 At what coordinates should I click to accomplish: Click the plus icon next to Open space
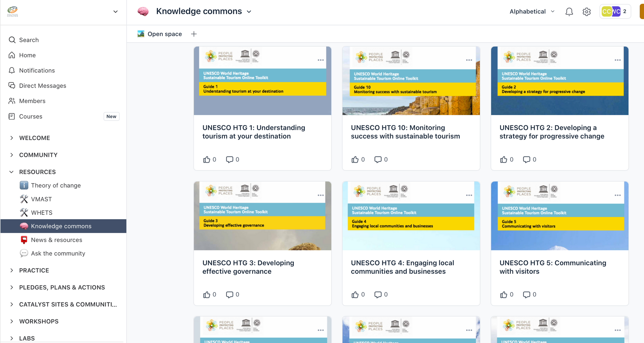194,34
